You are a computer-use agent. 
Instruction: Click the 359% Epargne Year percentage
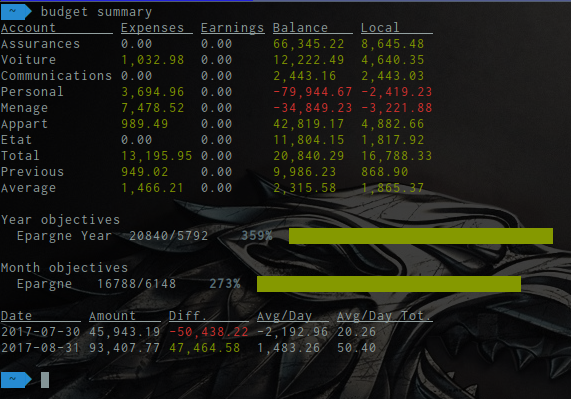[257, 236]
